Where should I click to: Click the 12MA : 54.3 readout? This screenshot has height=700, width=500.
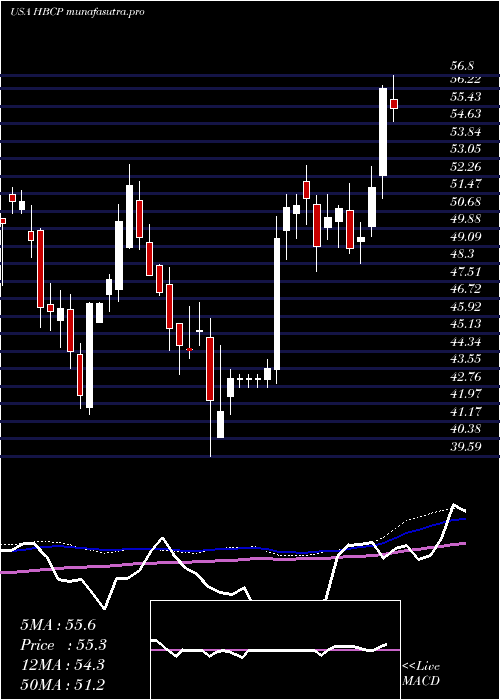coord(62,665)
